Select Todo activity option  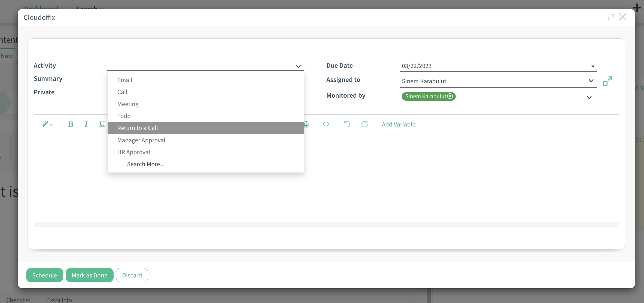(206, 116)
